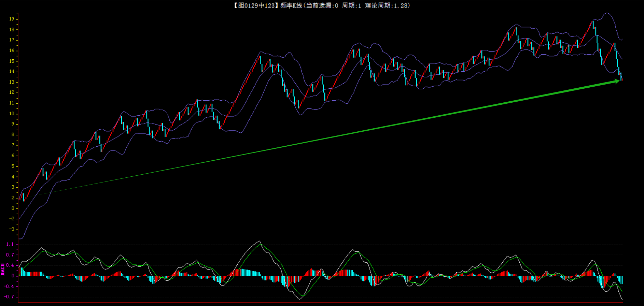The image size is (644, 306).
Task: Click the magenta MACD indicator label
Action: [x=3, y=269]
